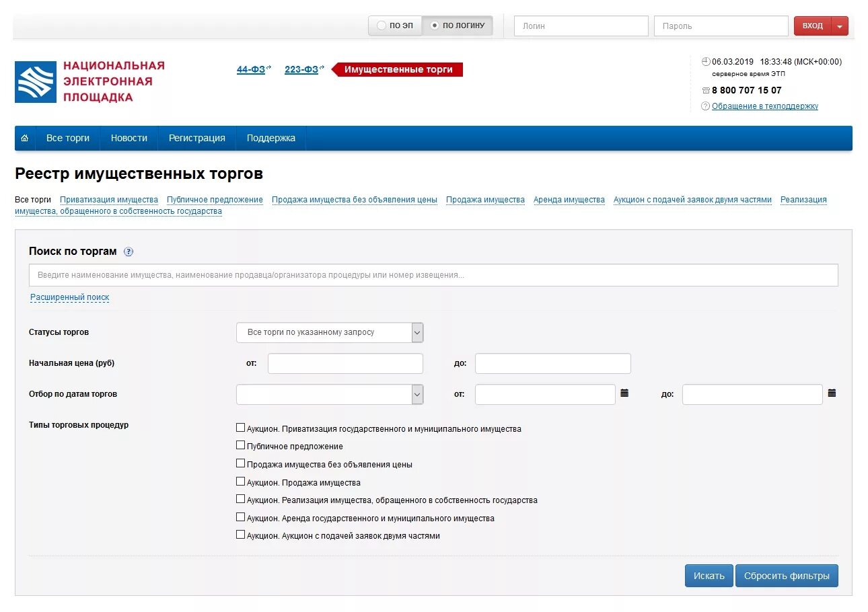This screenshot has height=612, width=868.
Task: Check 'Аукцион. Аренда государственного и муниципального имущества'
Action: (240, 517)
